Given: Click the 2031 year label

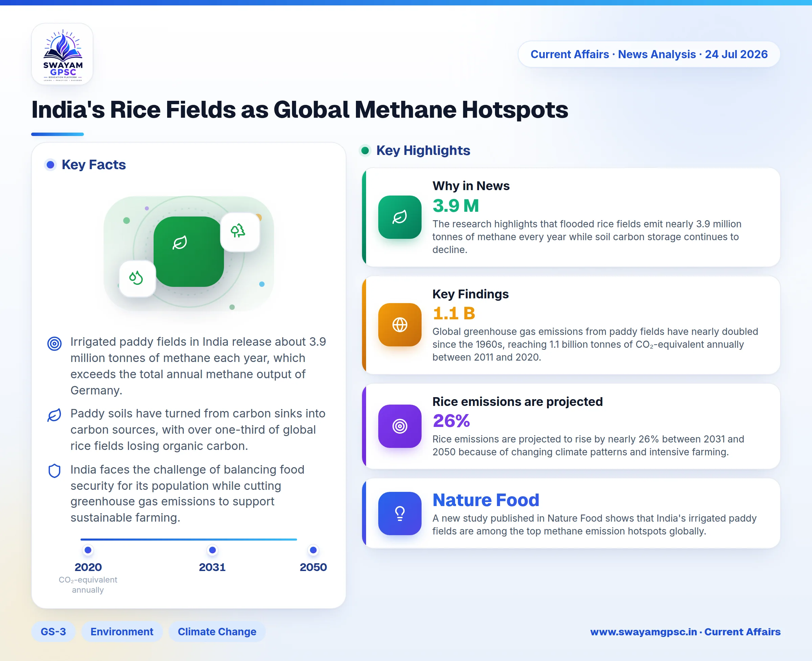Looking at the screenshot, I should pos(212,567).
